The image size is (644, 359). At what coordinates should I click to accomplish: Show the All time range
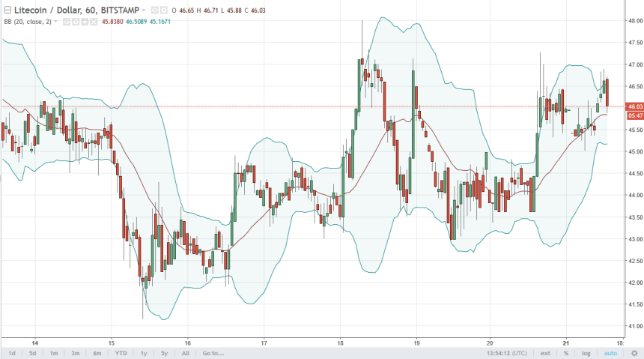186,353
